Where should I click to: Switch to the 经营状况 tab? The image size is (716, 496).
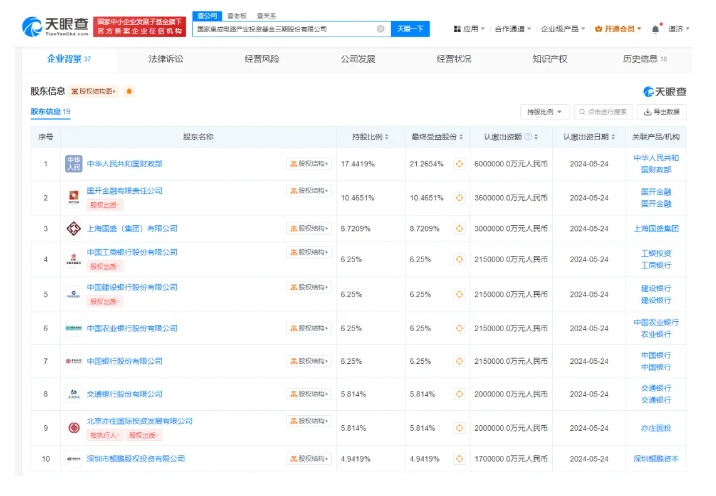(453, 59)
